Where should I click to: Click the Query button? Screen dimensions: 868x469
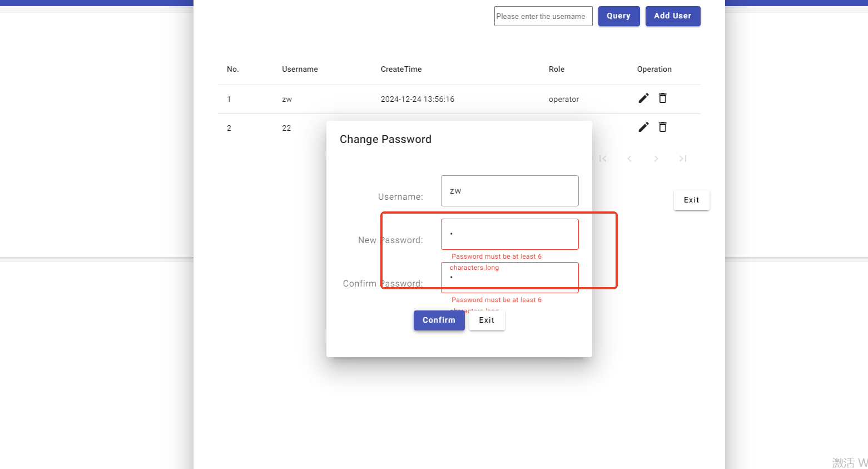click(619, 16)
